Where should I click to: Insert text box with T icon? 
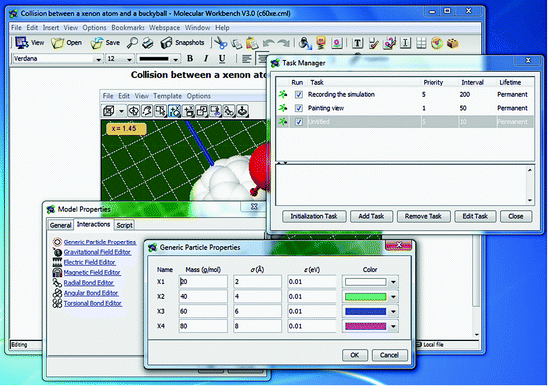tap(357, 43)
